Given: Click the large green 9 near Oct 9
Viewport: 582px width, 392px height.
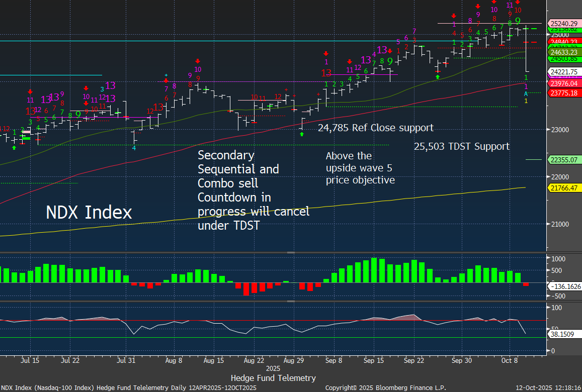Looking at the screenshot, I should (518, 21).
